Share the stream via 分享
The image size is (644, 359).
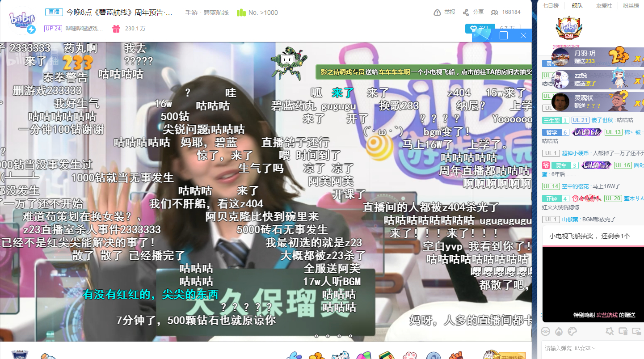473,12
